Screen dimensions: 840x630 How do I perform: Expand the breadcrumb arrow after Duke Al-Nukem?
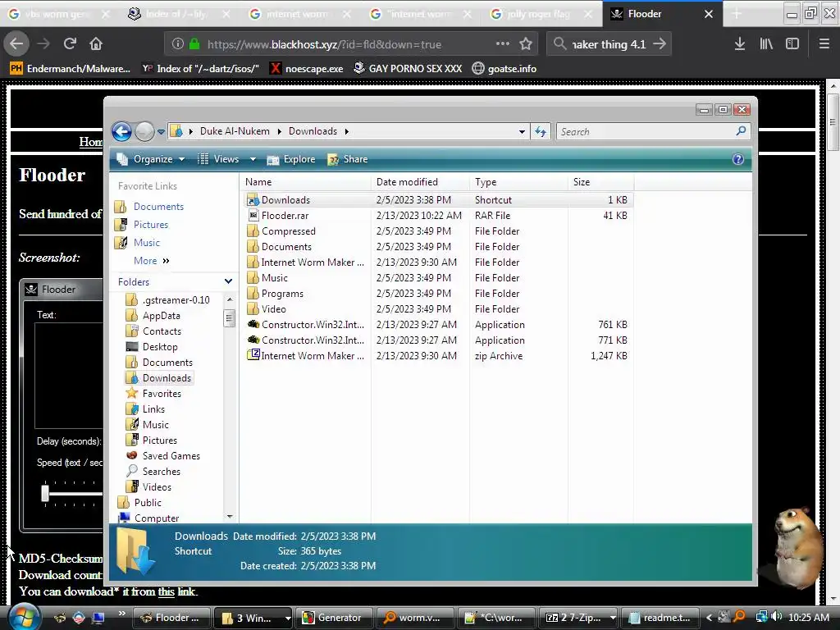click(x=279, y=132)
